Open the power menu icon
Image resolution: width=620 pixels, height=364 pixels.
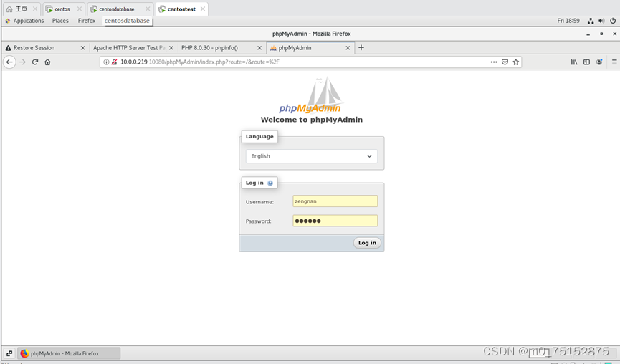(613, 21)
